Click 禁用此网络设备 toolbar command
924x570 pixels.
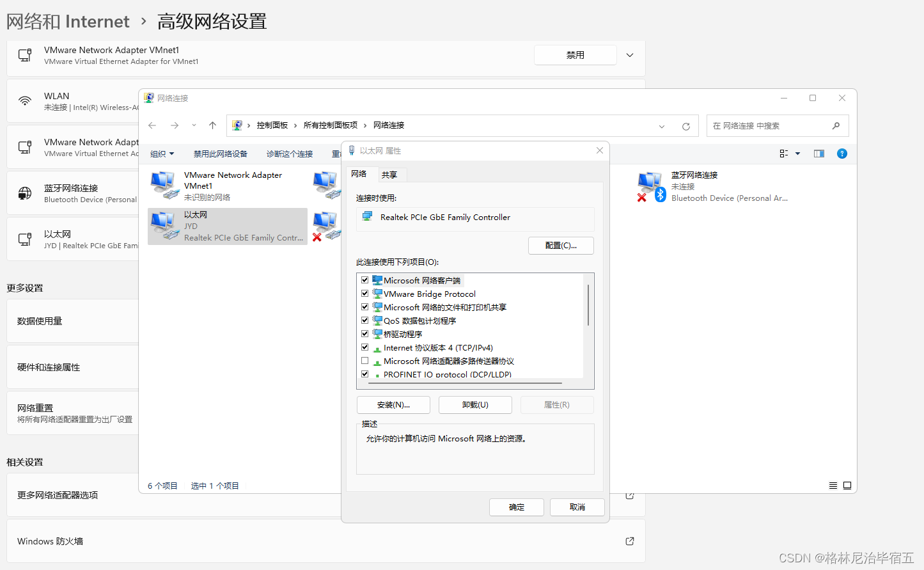tap(221, 154)
